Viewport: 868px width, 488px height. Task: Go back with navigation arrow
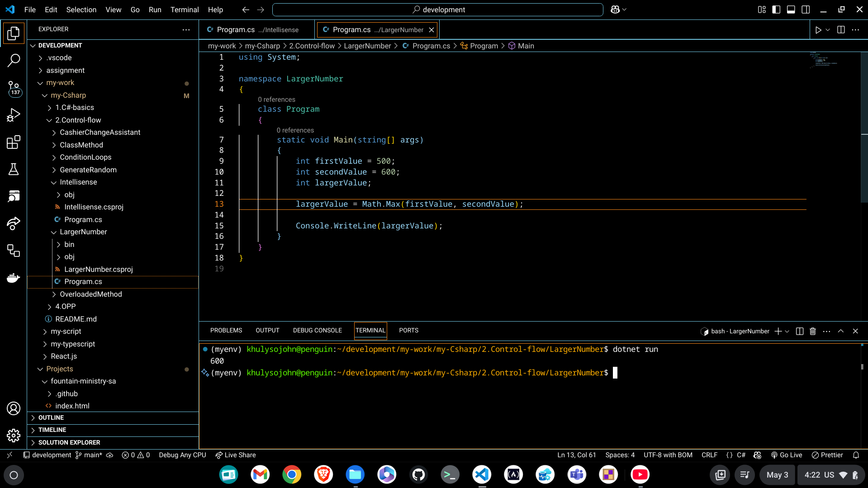pos(246,9)
